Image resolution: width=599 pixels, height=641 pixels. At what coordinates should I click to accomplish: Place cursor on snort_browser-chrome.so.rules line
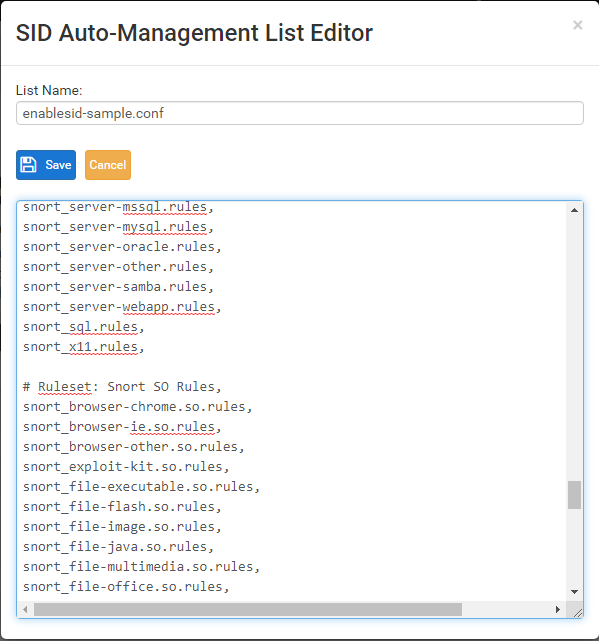(138, 407)
